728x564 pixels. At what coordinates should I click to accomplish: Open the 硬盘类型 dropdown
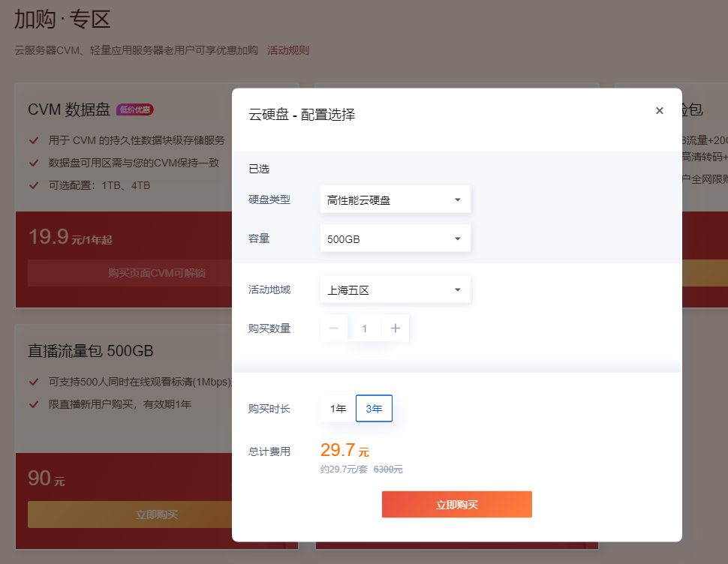tap(395, 199)
